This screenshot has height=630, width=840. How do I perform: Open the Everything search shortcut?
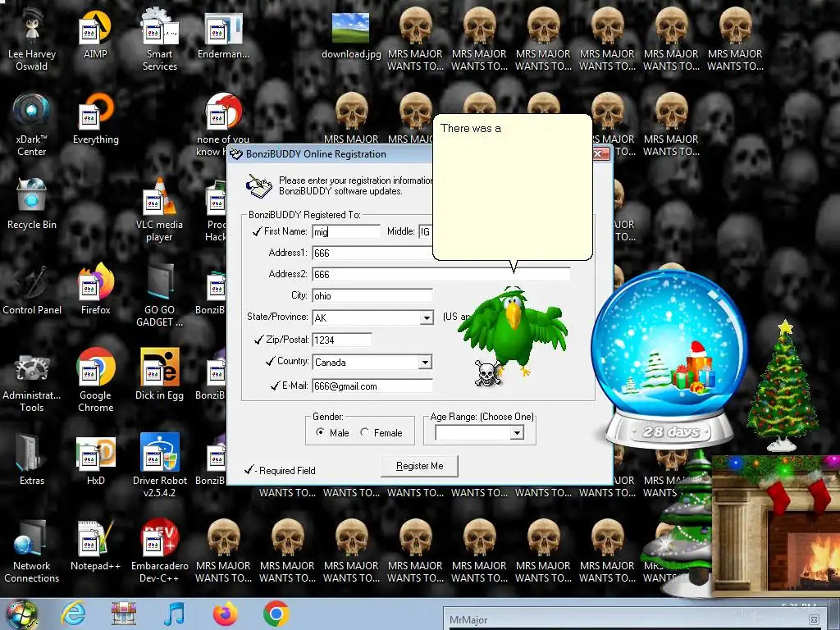[x=95, y=120]
